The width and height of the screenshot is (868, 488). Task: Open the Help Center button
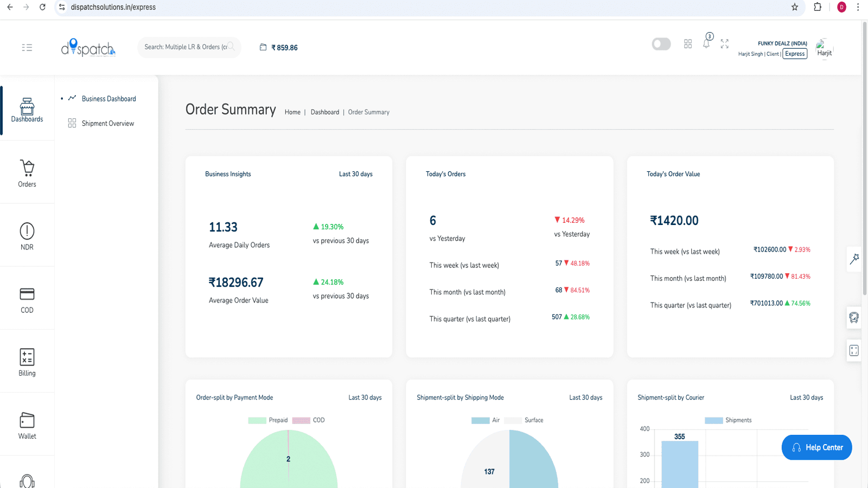(x=816, y=447)
